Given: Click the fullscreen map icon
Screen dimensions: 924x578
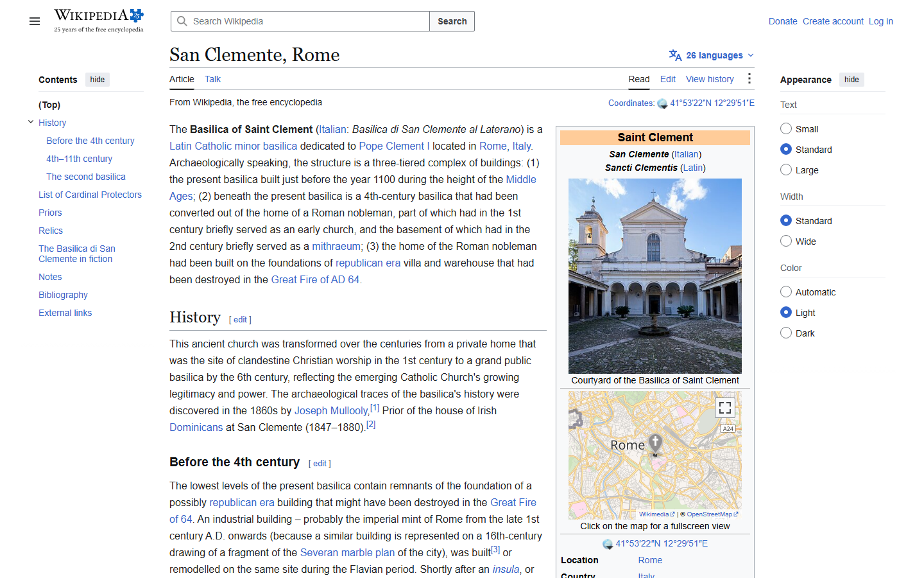Looking at the screenshot, I should point(725,408).
